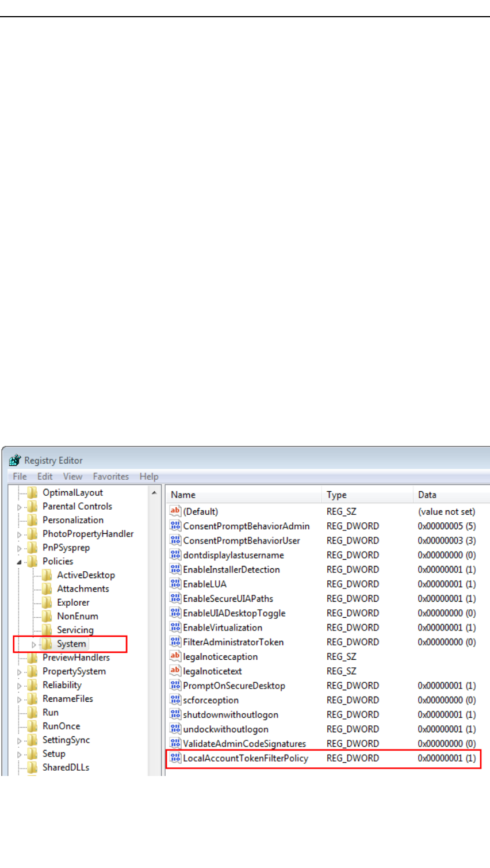Select the SharedDLLs registry key
Viewport: 490px width, 868px height.
pos(66,767)
